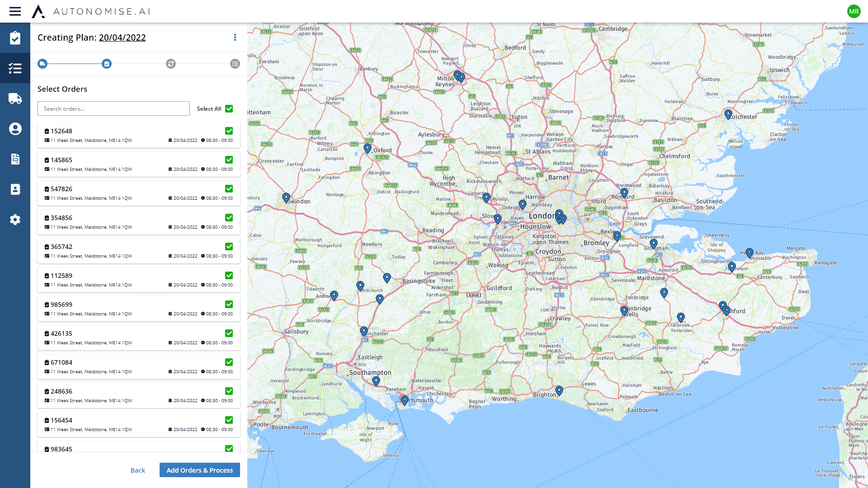The width and height of the screenshot is (868, 488).
Task: Open the clipboard check sidebar icon
Action: click(x=15, y=38)
